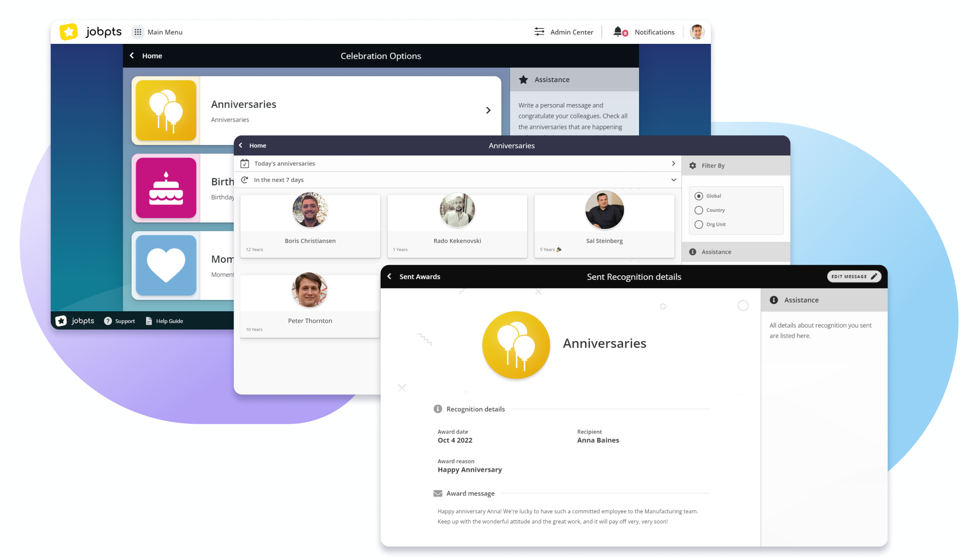Select the Global filter radio button
This screenshot has width=980, height=560.
[x=699, y=196]
